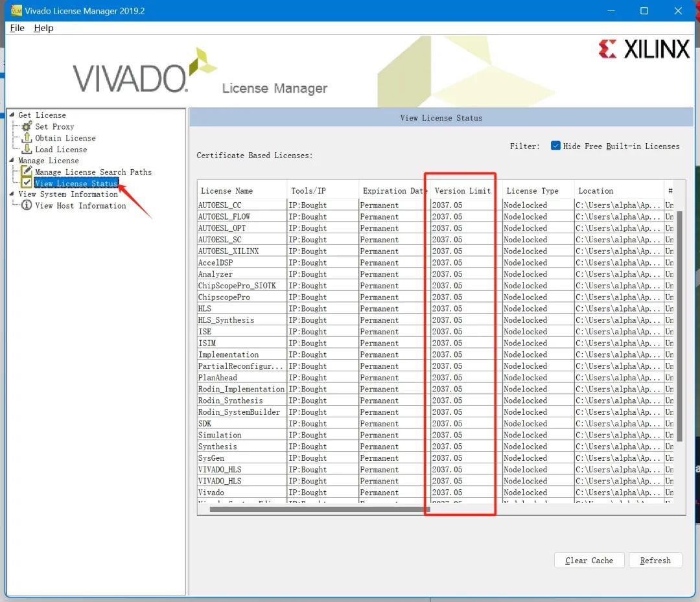Select the AUTOESL_SC license row
This screenshot has height=602, width=700.
(436, 240)
